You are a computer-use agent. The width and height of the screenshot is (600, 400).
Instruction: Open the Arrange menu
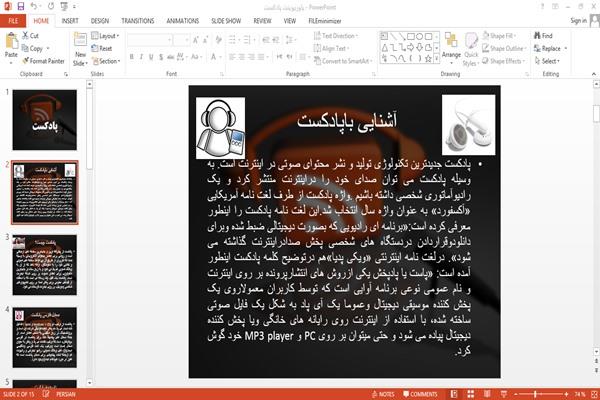pyautogui.click(x=451, y=46)
